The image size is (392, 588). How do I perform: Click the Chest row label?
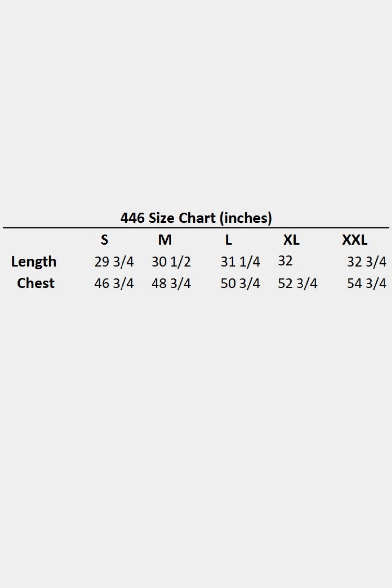point(36,283)
